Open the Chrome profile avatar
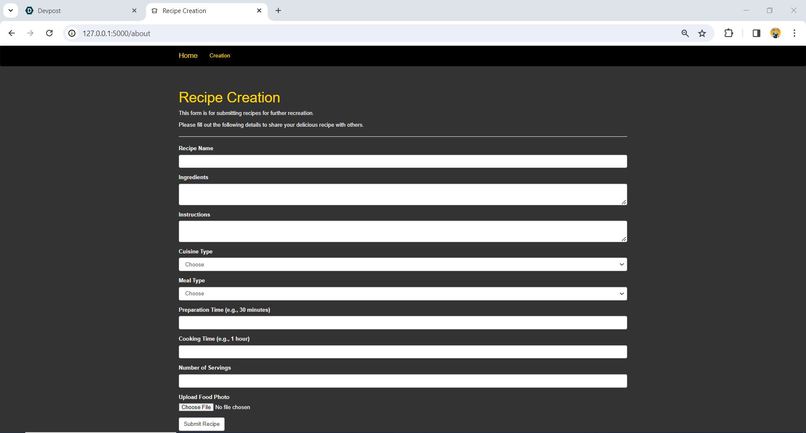The width and height of the screenshot is (806, 433). [x=775, y=33]
